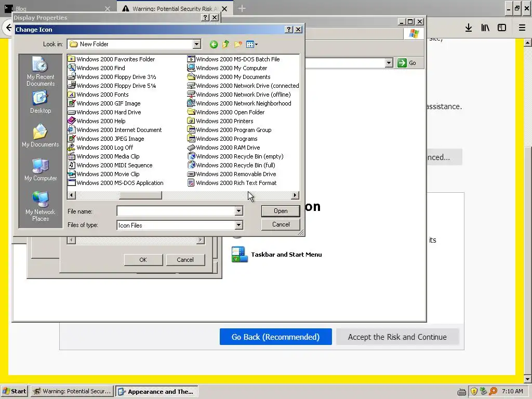
Task: Select Windows 2000 RAM Drive file
Action: (223, 147)
